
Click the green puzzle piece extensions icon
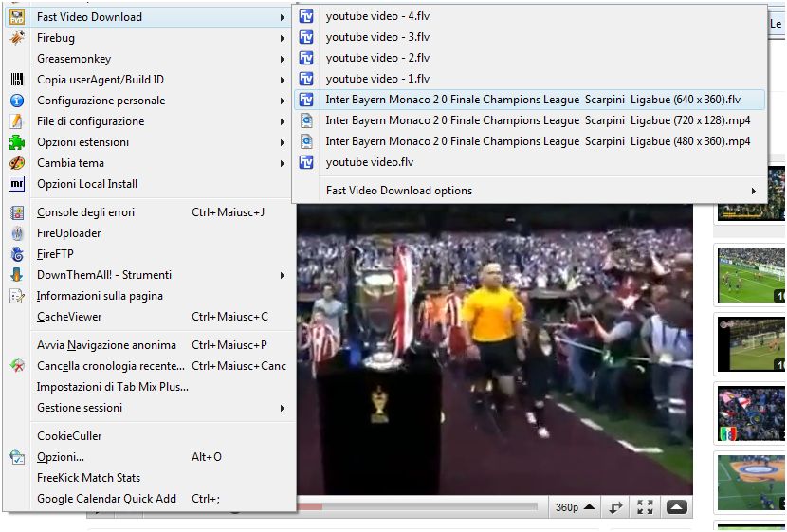coord(17,142)
